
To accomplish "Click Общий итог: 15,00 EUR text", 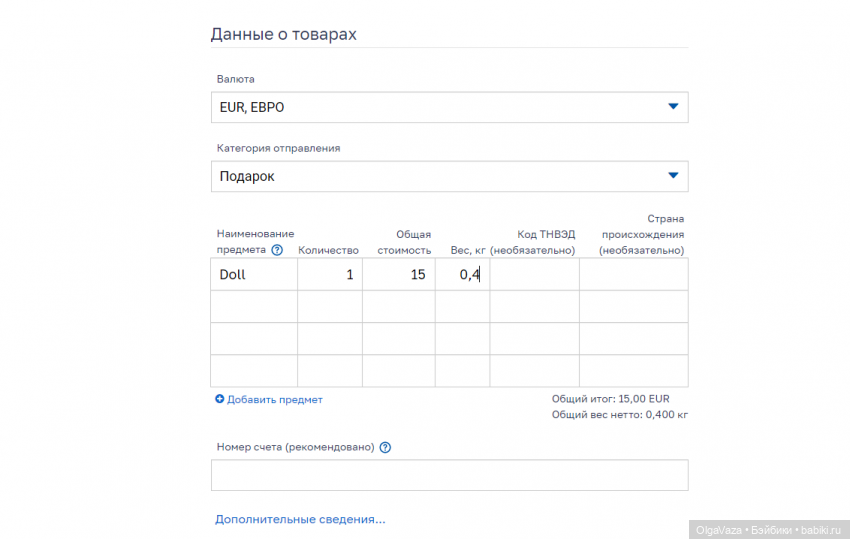I will coord(610,399).
